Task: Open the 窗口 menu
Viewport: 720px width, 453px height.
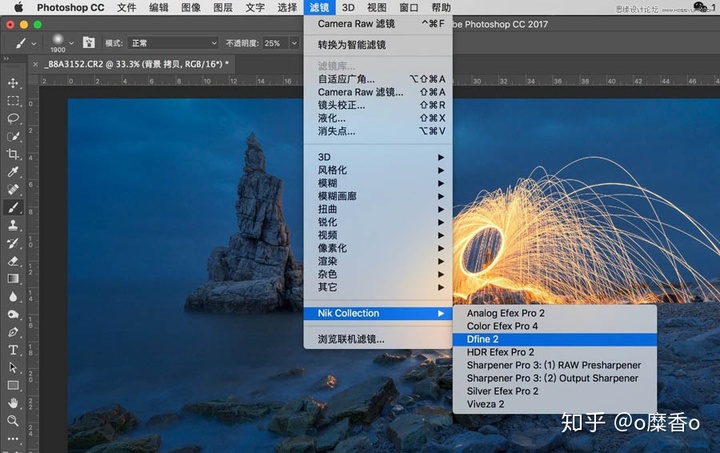Action: click(x=409, y=7)
